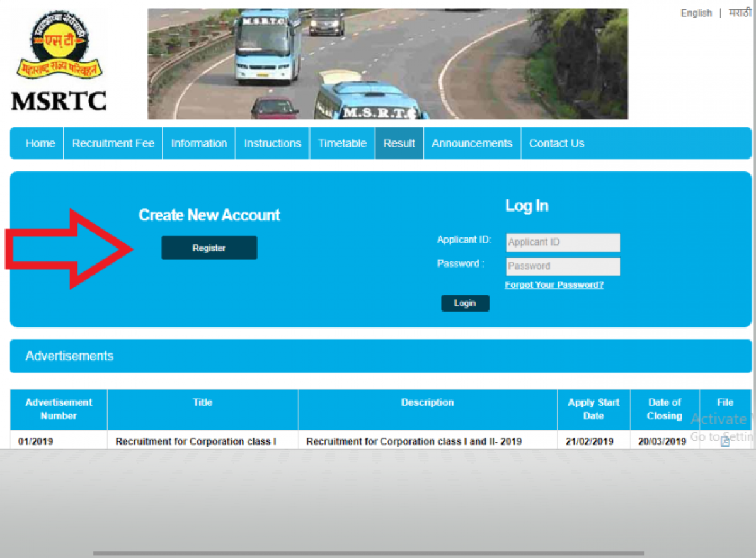Switch site language to English
This screenshot has height=558, width=756.
pos(696,13)
